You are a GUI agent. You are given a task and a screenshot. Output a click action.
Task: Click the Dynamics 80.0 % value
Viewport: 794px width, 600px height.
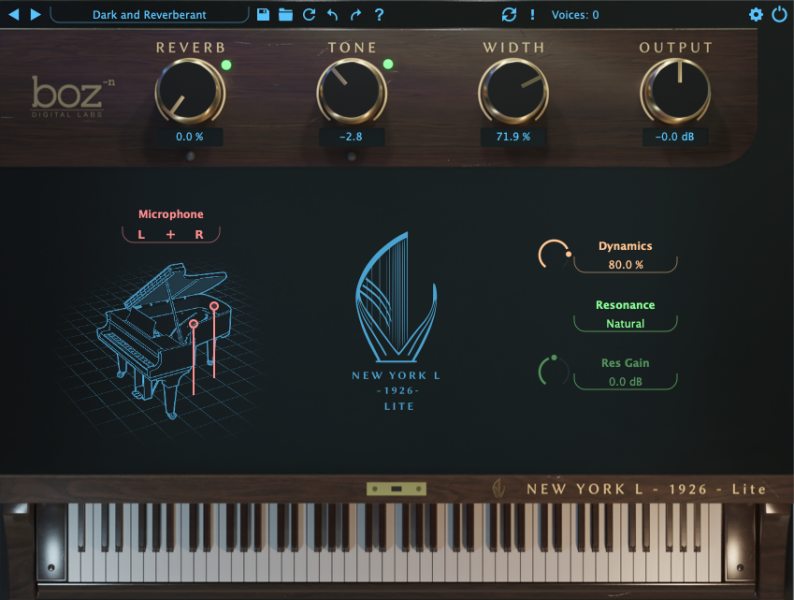(625, 265)
